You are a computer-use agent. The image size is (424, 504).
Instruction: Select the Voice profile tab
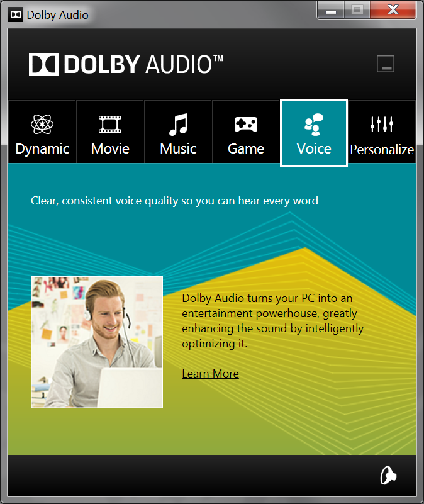[314, 132]
